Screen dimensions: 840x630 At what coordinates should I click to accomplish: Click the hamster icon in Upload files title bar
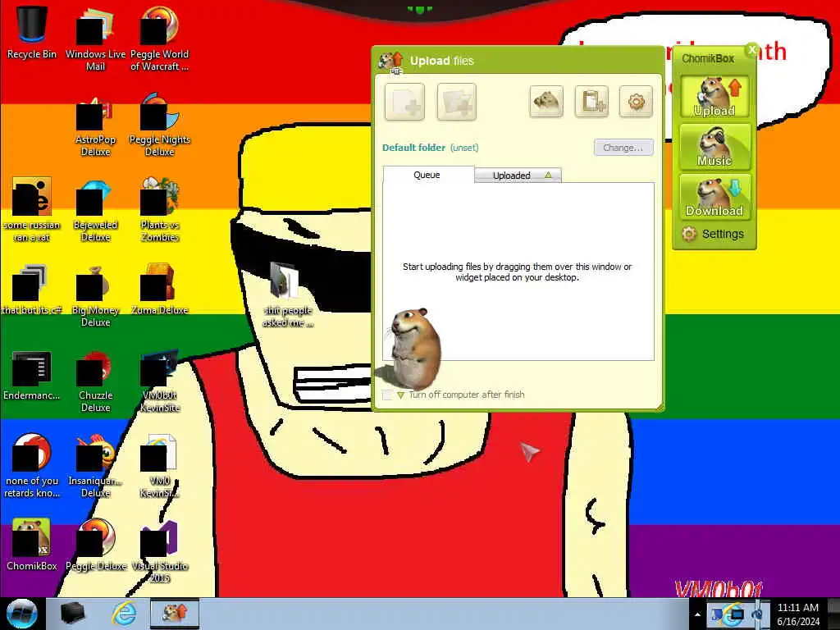(391, 62)
